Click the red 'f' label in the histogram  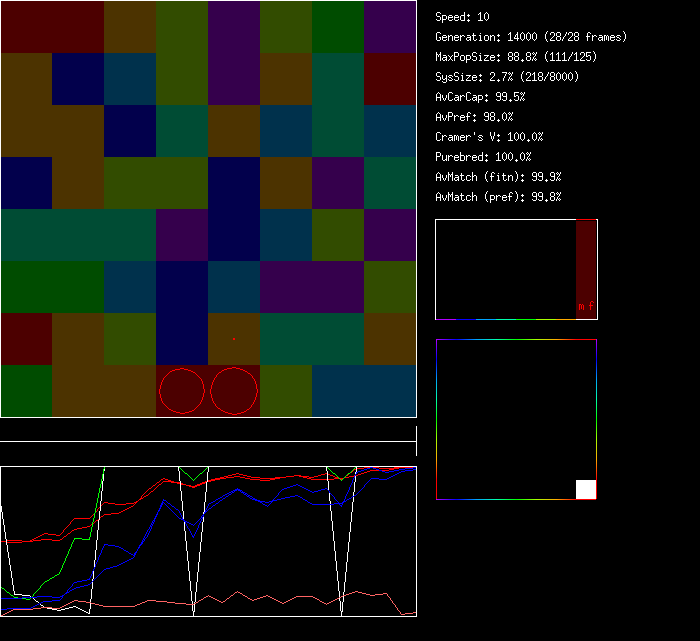point(591,307)
